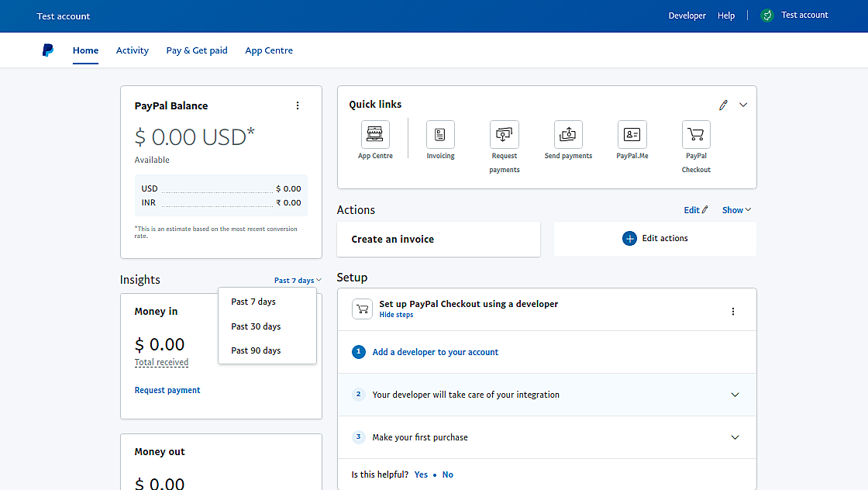The image size is (868, 490).
Task: Click 'Add a developer to your account' link
Action: (435, 352)
